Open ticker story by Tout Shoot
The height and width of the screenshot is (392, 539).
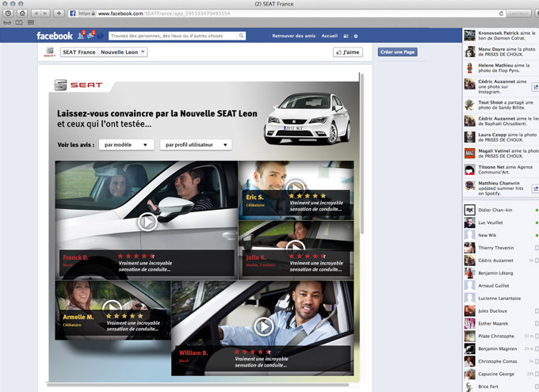(x=501, y=105)
